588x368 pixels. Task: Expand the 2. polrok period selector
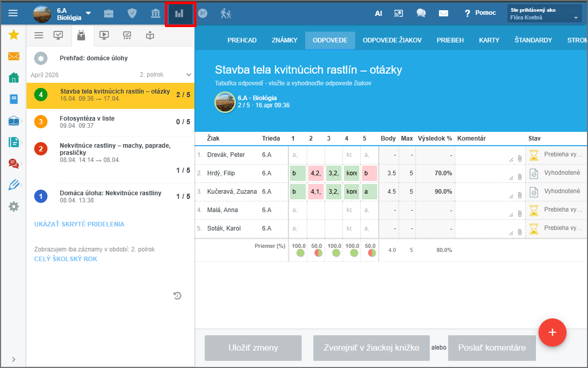(x=166, y=75)
